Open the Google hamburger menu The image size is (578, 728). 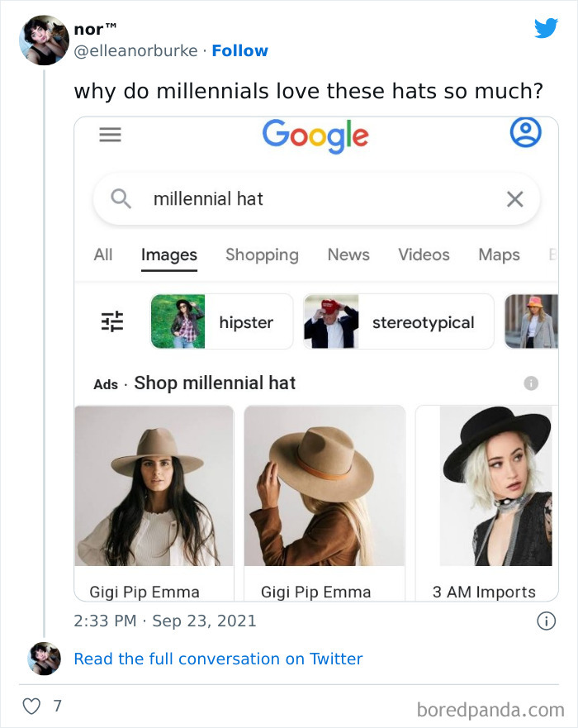coord(110,135)
